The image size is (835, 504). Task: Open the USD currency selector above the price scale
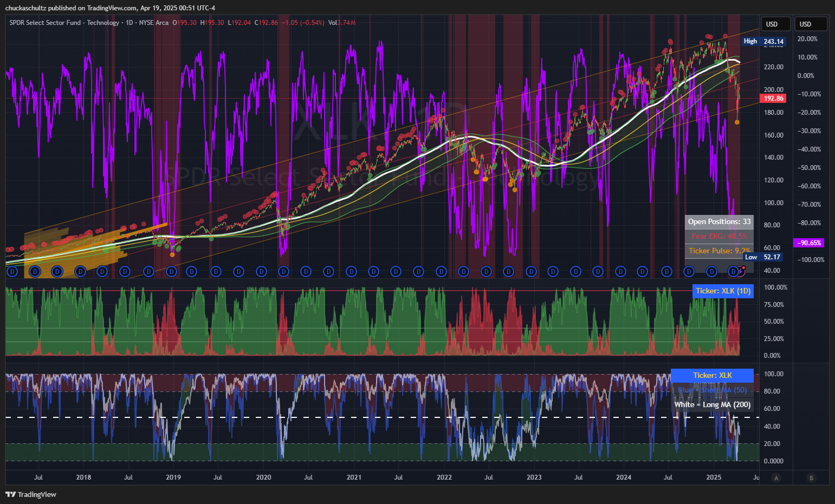tap(776, 24)
